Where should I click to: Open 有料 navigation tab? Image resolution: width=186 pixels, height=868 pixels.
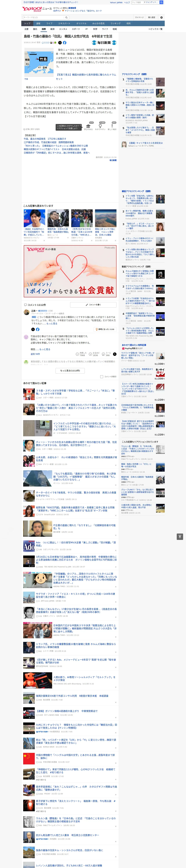128,24
